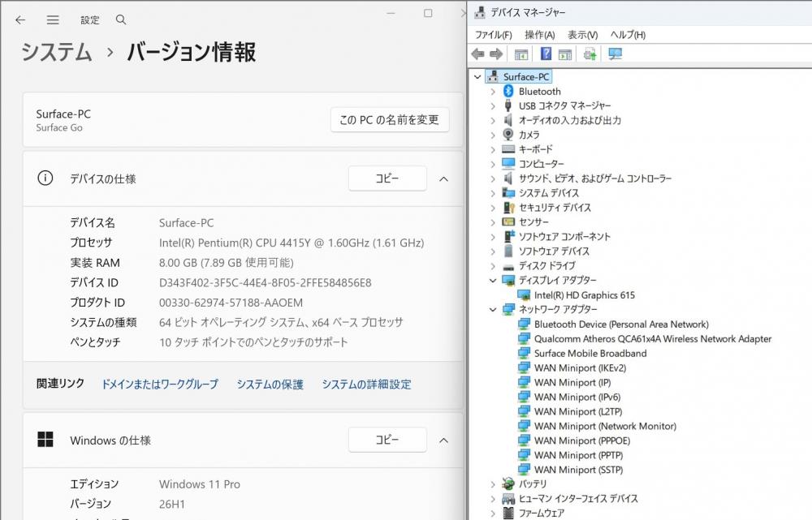This screenshot has width=812, height=520.
Task: Click the Windows logo icon beside Windows の仕様
Action: [x=45, y=440]
